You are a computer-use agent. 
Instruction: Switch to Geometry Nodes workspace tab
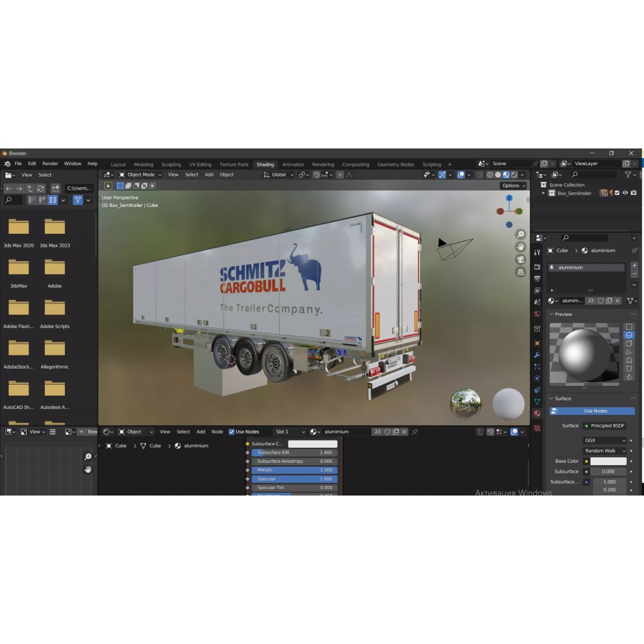[x=395, y=165]
